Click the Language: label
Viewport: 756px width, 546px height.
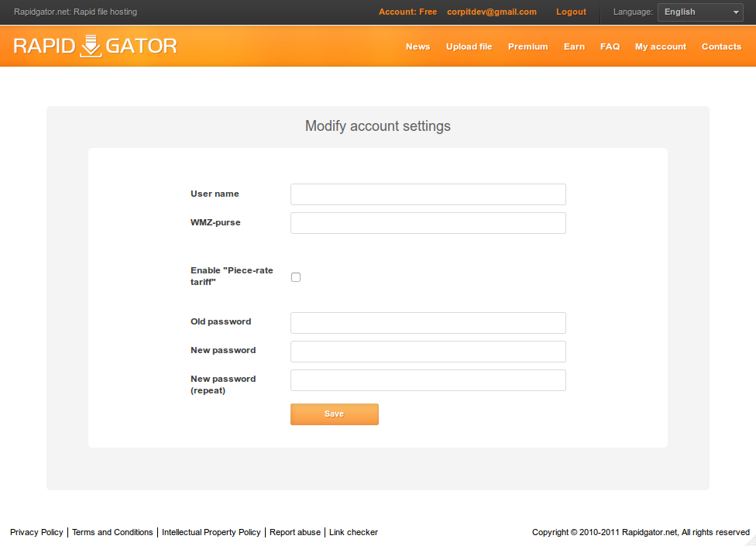(x=633, y=12)
